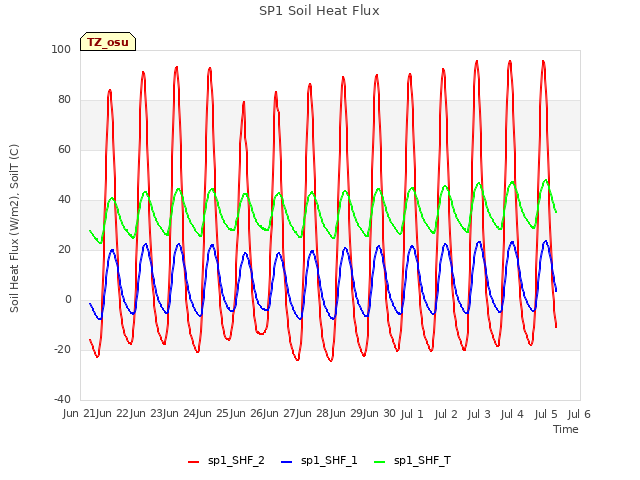
Task: Click the 40 y-axis tick value
Action: coord(64,200)
